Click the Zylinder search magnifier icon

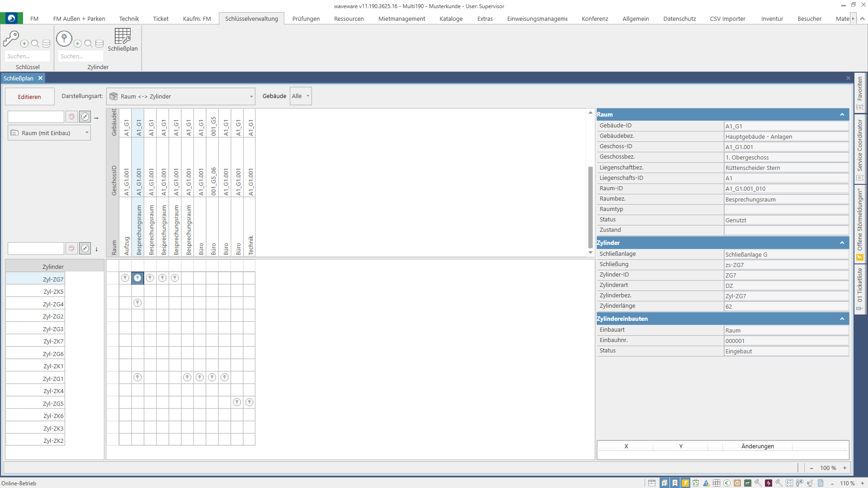pos(89,44)
